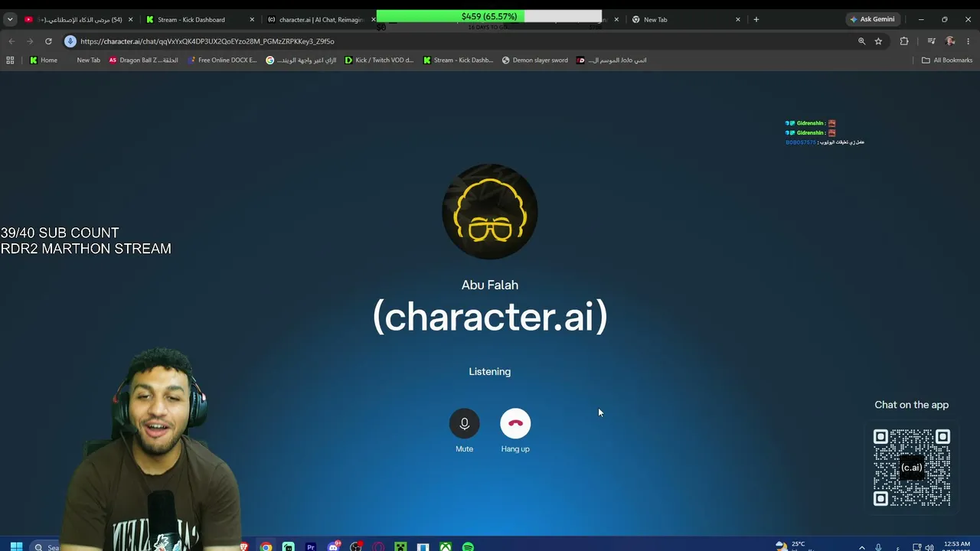Open the Chrome profile avatar
The width and height of the screenshot is (980, 551).
click(x=950, y=41)
